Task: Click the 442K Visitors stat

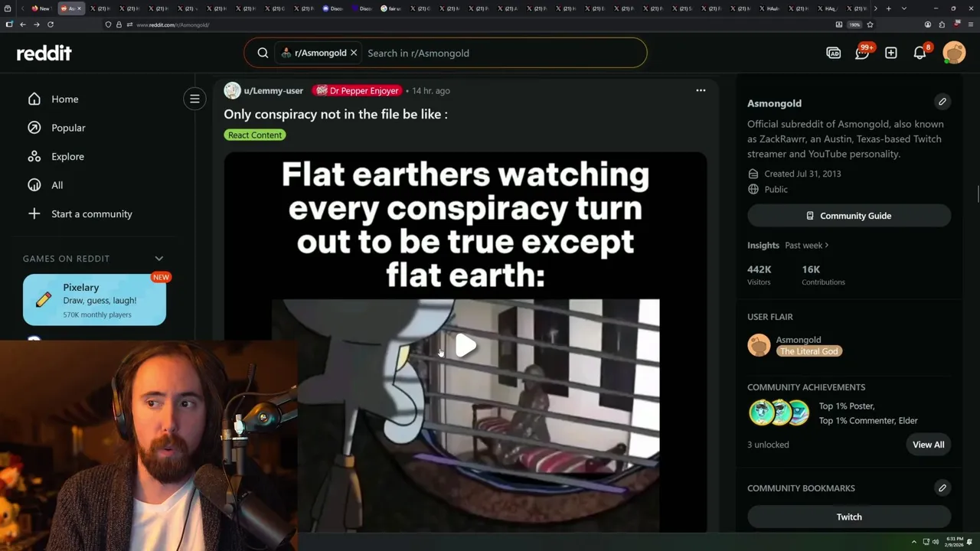Action: 759,275
